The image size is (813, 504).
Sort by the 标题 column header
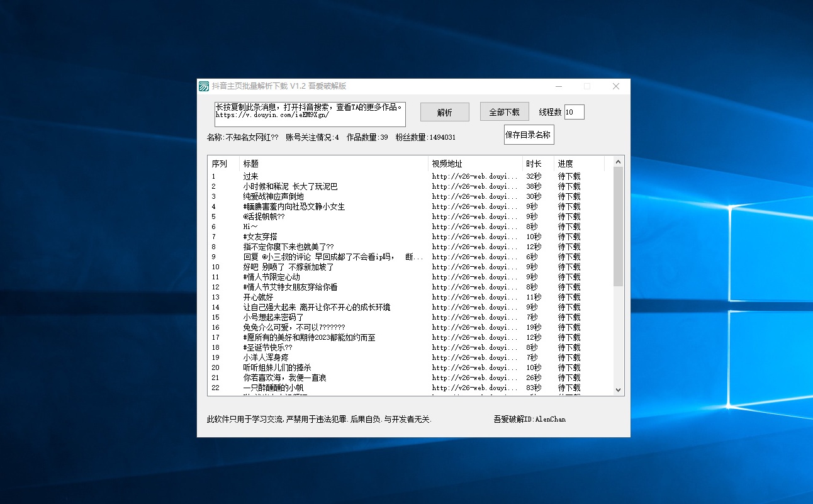(334, 164)
